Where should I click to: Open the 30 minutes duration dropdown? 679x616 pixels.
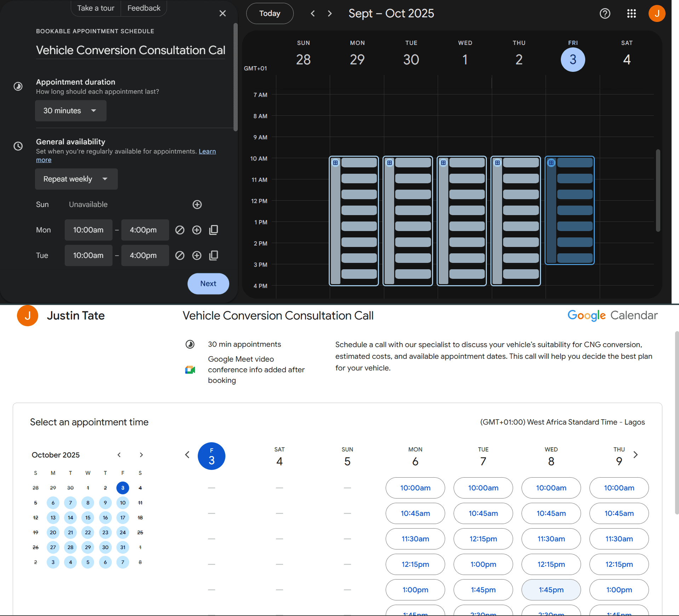coord(71,111)
